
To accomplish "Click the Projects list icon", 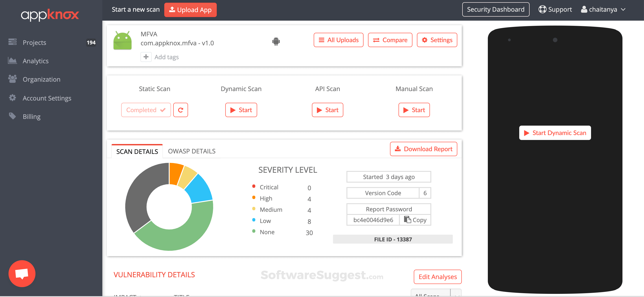I will 12,42.
